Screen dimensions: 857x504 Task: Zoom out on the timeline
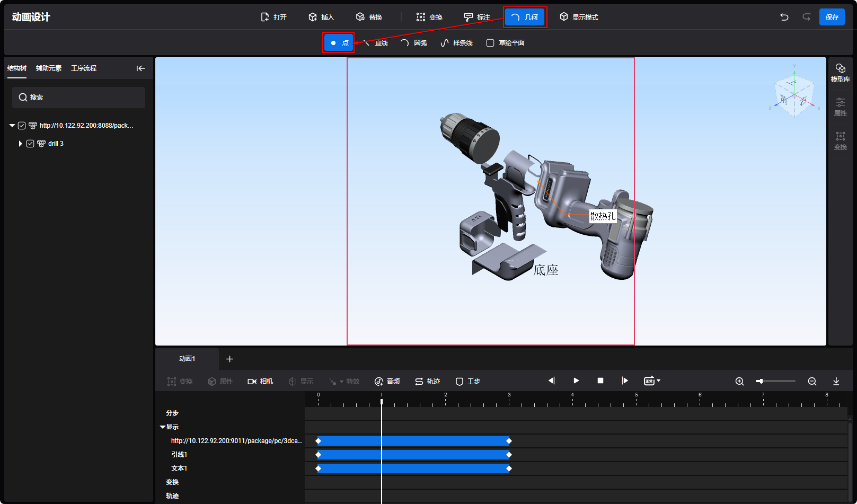pyautogui.click(x=812, y=381)
